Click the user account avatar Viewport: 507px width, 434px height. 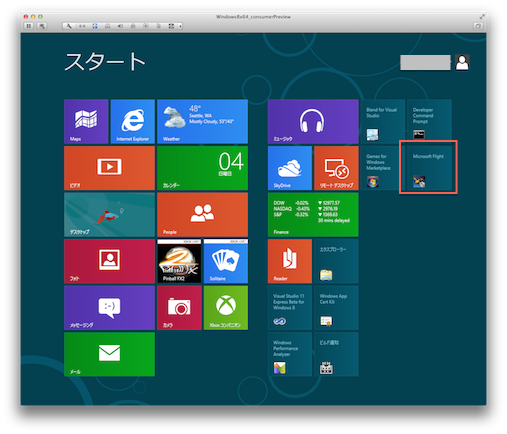(462, 62)
